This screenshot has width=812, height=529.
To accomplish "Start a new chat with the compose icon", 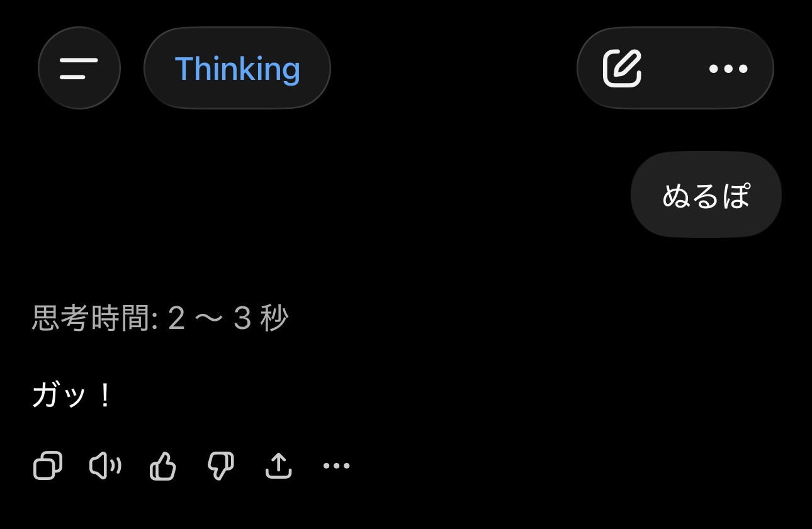I will [622, 68].
